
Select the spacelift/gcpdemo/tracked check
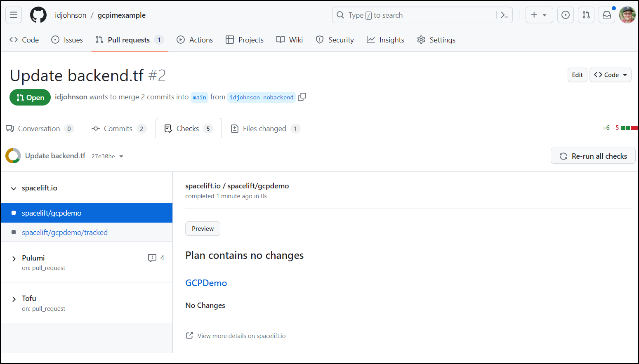(87, 232)
